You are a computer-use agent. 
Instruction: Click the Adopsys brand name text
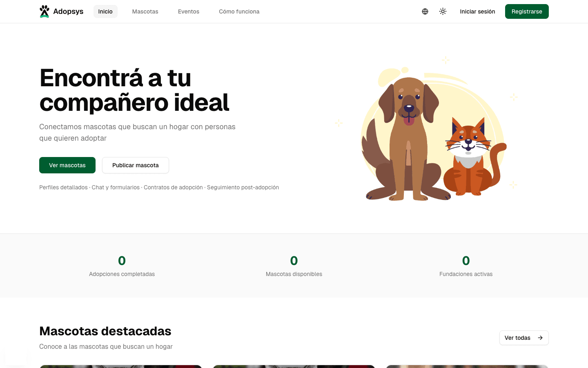point(68,11)
